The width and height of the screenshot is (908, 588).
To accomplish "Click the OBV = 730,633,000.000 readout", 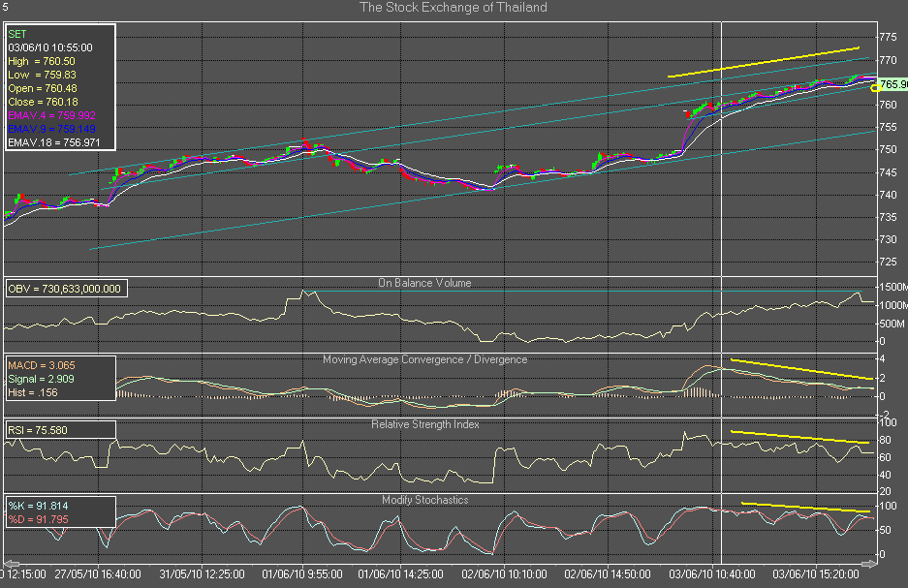I will tap(64, 289).
